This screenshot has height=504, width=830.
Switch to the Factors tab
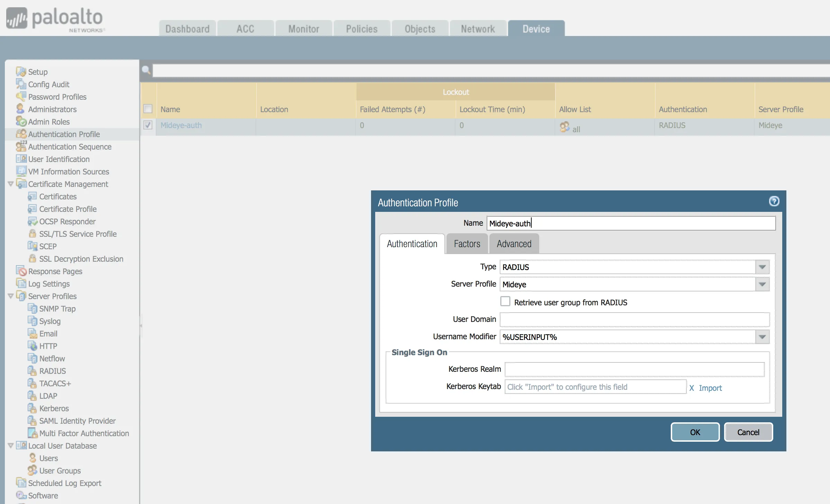pos(467,243)
